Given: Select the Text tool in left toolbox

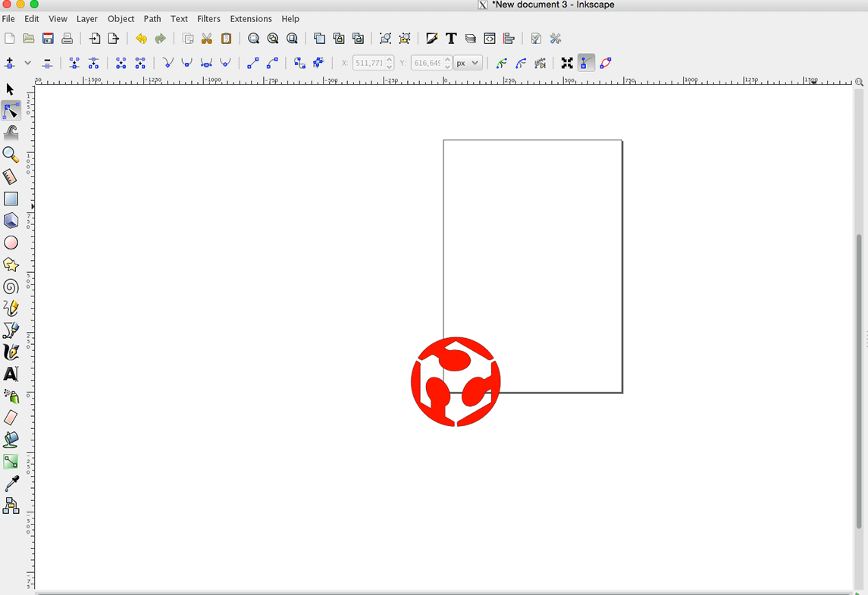Looking at the screenshot, I should (x=11, y=374).
